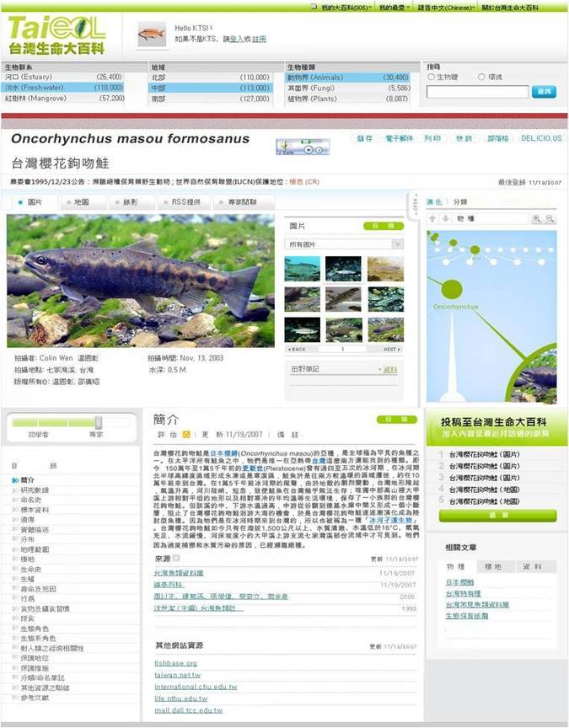Click the down arrow icon in the 物種 navigator
This screenshot has width=569, height=728.
pyautogui.click(x=445, y=219)
